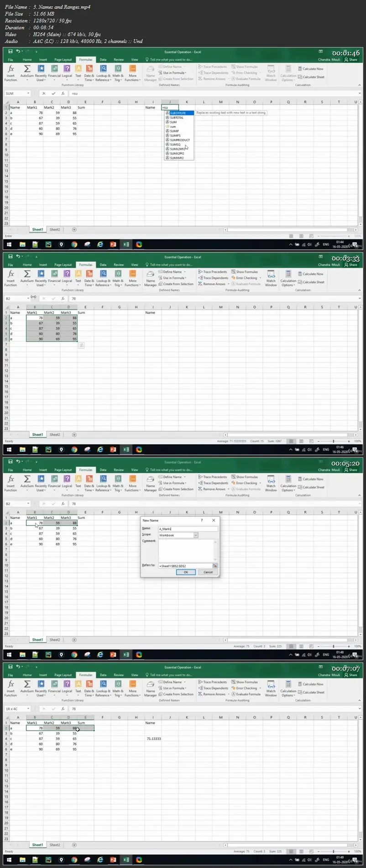Open the Scope dropdown in the New Name dialog
Image resolution: width=366 pixels, height=868 pixels.
[196, 535]
